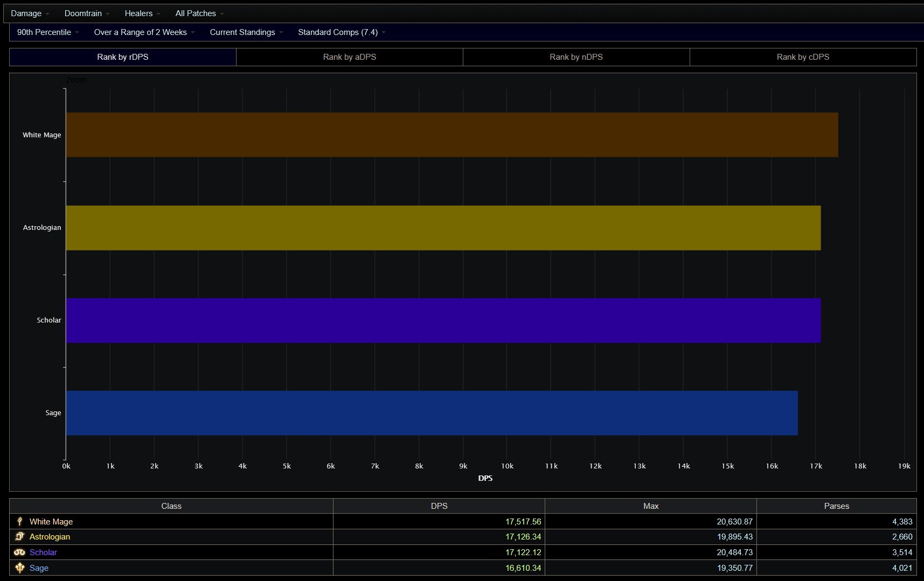Click the purple Scholar chart bar
This screenshot has width=924, height=581.
point(443,320)
